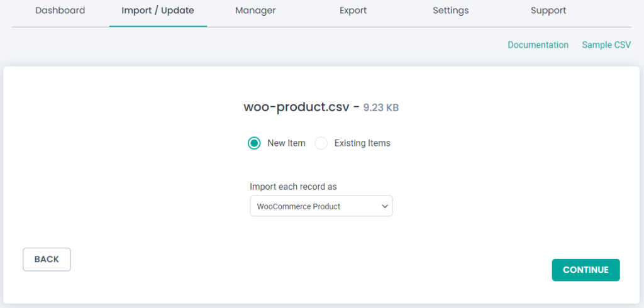644x308 pixels.
Task: Click the BACK button
Action: [x=47, y=260]
